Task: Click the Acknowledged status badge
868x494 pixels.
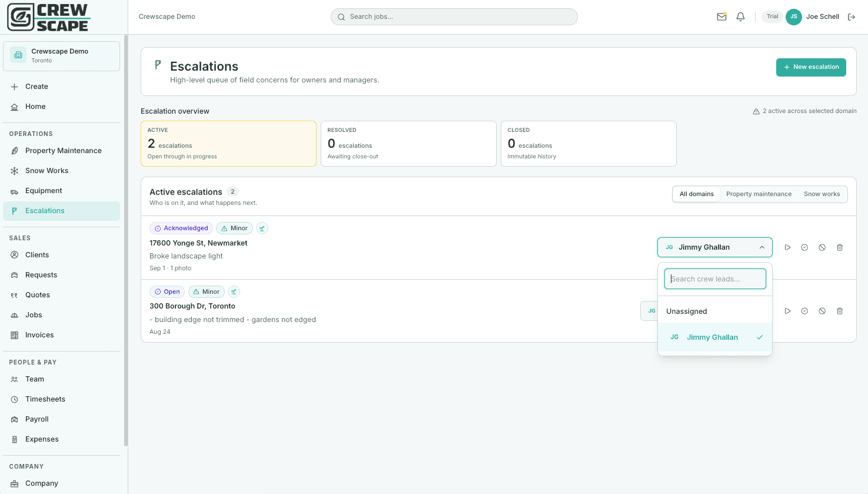Action: (181, 228)
